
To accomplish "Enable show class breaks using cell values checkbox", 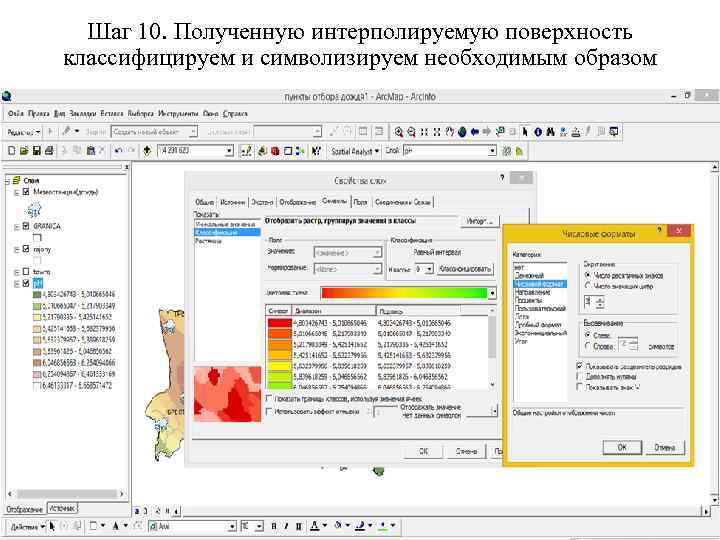I will (x=269, y=399).
